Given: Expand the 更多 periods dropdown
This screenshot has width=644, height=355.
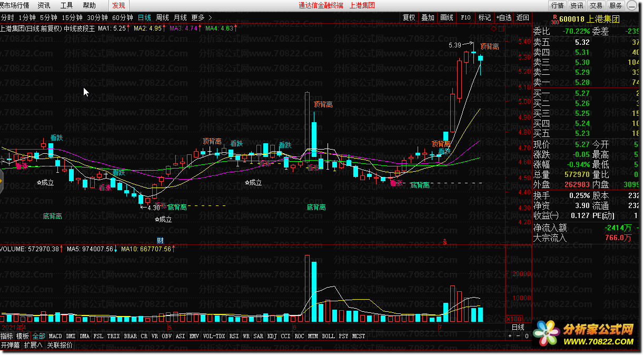Looking at the screenshot, I should coord(202,17).
